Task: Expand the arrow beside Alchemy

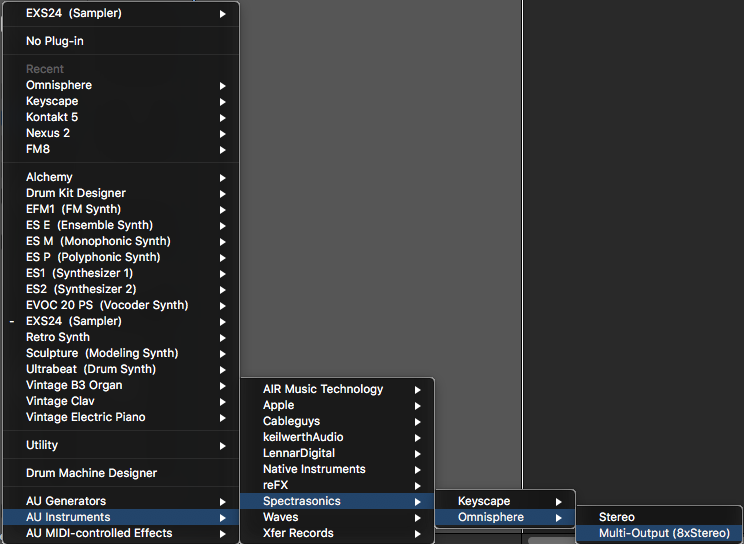Action: pos(223,178)
